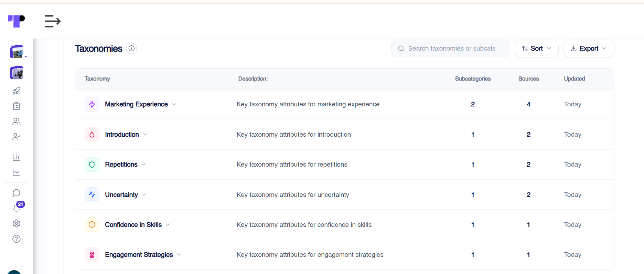
Task: Expand the Confidence in Skills chevron
Action: click(168, 225)
